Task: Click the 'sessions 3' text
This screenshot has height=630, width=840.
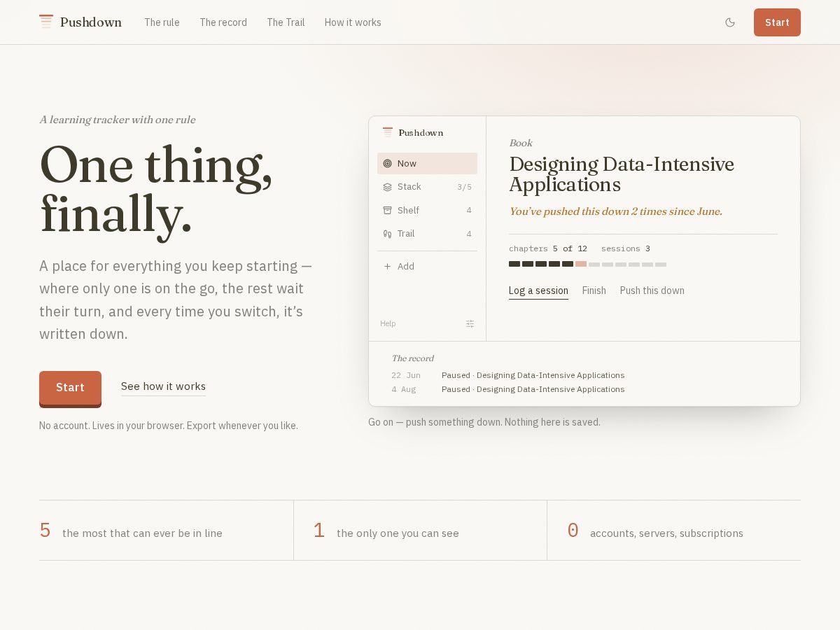Action: pos(625,248)
